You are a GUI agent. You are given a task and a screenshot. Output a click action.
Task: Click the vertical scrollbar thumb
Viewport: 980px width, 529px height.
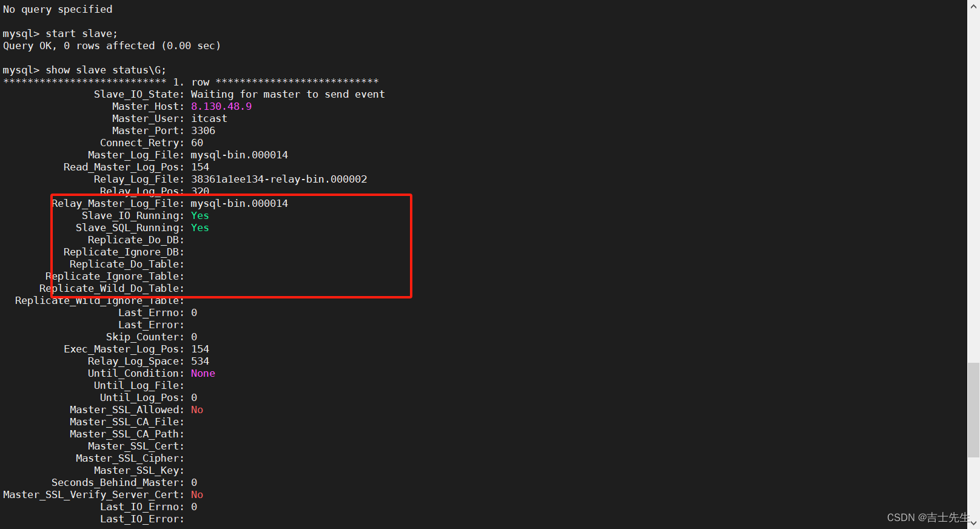click(x=973, y=410)
